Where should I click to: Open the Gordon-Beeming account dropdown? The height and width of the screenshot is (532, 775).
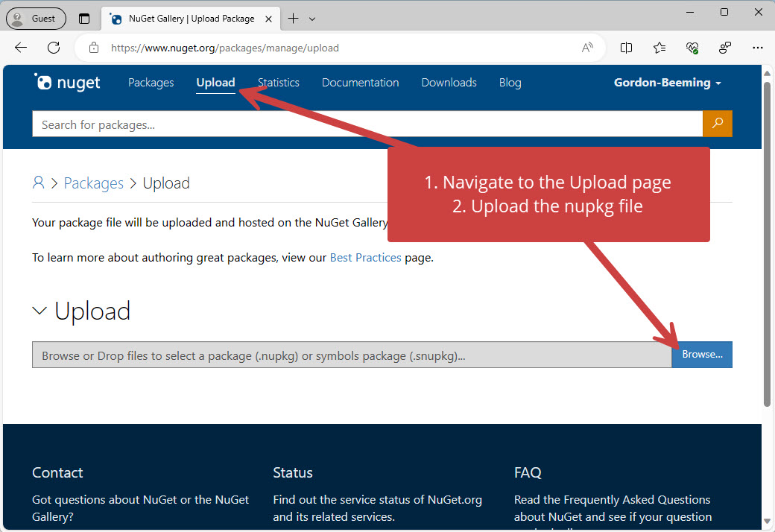(x=667, y=83)
